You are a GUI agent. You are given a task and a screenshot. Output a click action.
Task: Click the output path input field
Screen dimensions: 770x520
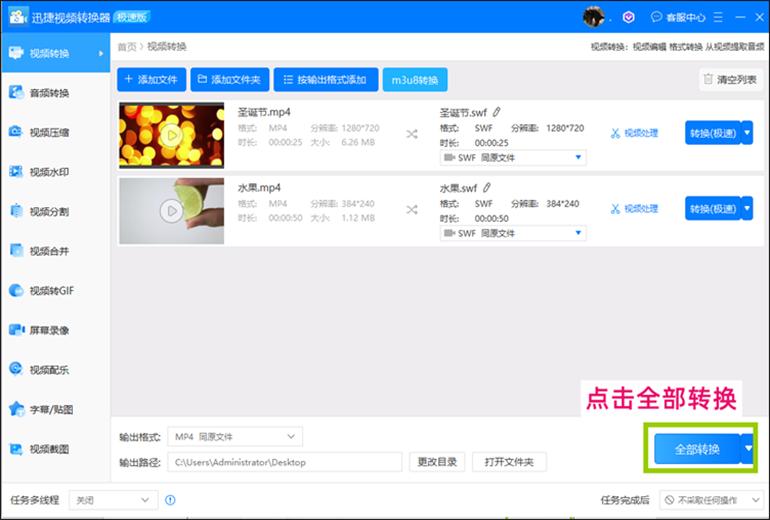click(285, 462)
